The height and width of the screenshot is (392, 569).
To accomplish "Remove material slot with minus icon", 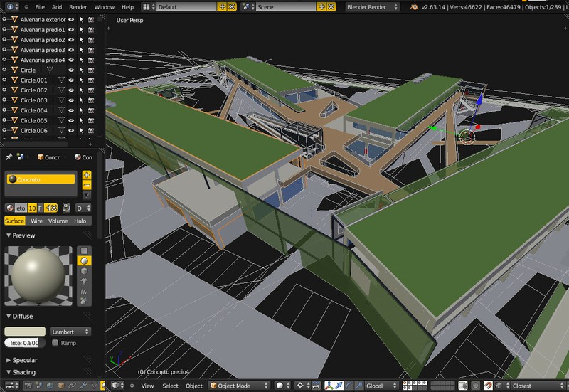I will tap(87, 185).
